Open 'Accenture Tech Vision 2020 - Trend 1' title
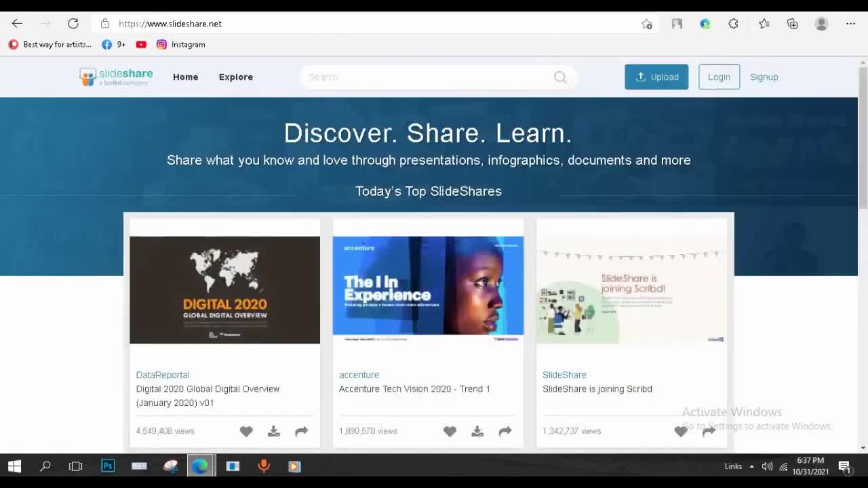The width and height of the screenshot is (868, 488). tap(414, 388)
